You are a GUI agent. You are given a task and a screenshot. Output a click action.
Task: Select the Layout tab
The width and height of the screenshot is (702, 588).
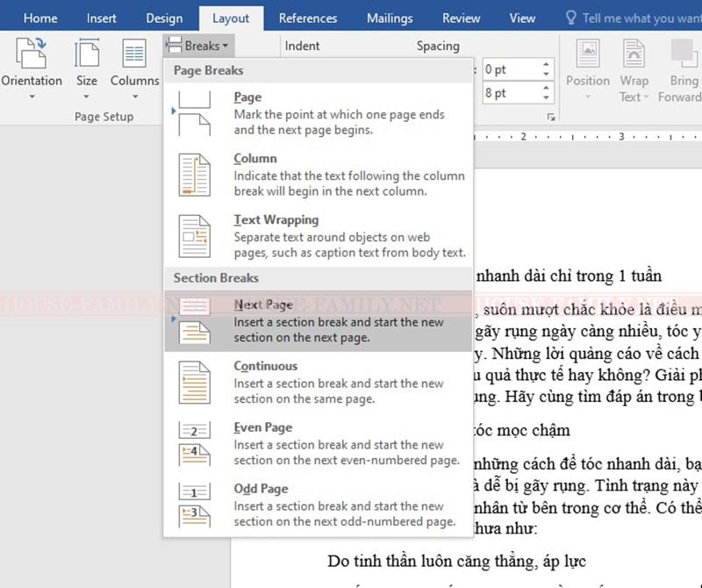tap(231, 18)
